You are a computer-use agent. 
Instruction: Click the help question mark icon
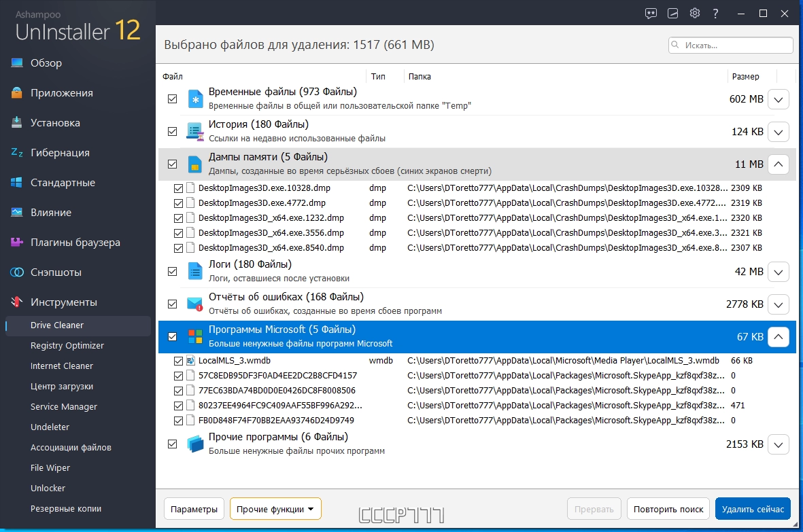tap(715, 13)
